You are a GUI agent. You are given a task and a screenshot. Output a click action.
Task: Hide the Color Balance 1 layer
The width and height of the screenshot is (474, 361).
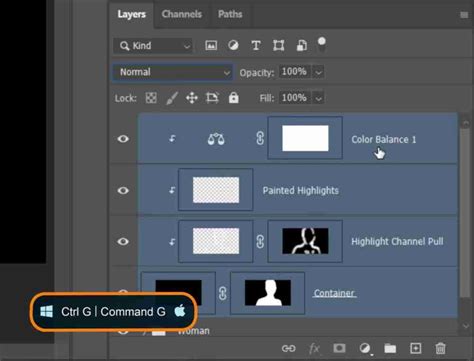[x=123, y=139]
